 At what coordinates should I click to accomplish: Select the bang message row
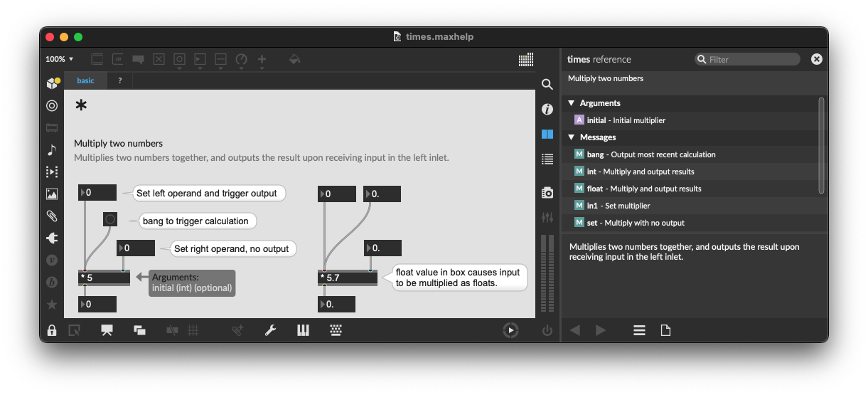click(x=690, y=154)
